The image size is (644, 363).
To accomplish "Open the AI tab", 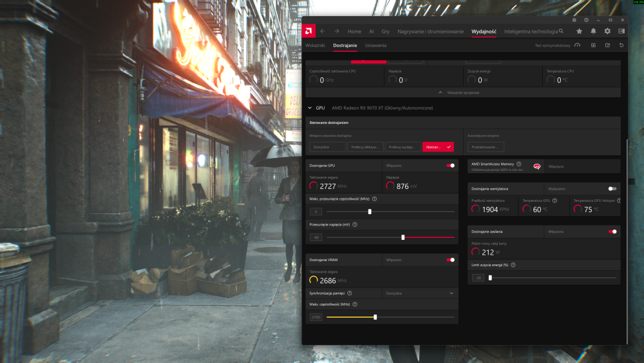I will [372, 31].
